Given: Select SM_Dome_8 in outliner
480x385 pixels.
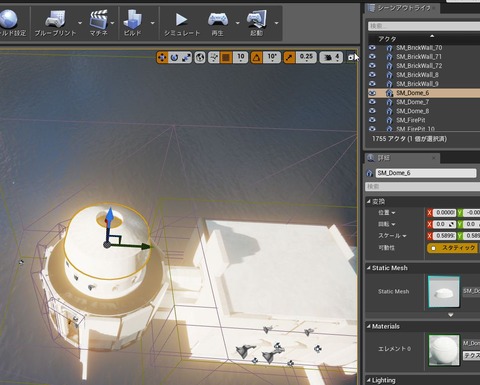Looking at the screenshot, I should click(x=412, y=111).
